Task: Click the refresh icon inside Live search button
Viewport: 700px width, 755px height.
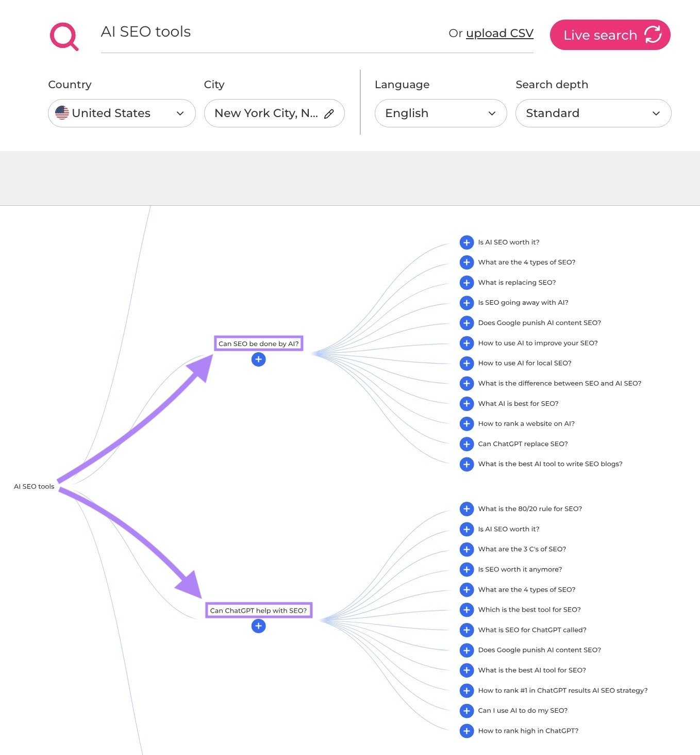Action: [653, 35]
